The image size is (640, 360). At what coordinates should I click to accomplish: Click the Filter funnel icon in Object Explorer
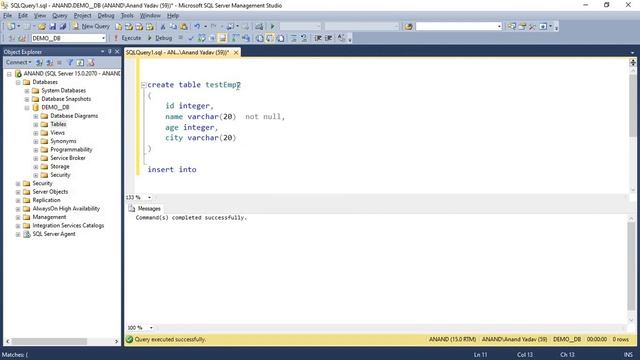tap(70, 62)
